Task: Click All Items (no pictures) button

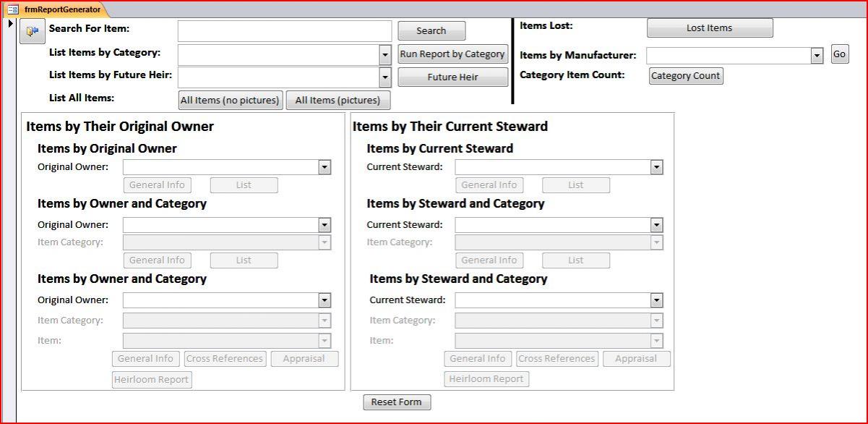Action: coord(231,100)
